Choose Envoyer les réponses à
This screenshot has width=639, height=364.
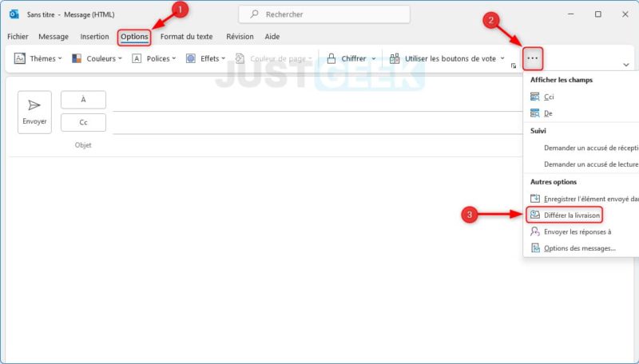577,231
